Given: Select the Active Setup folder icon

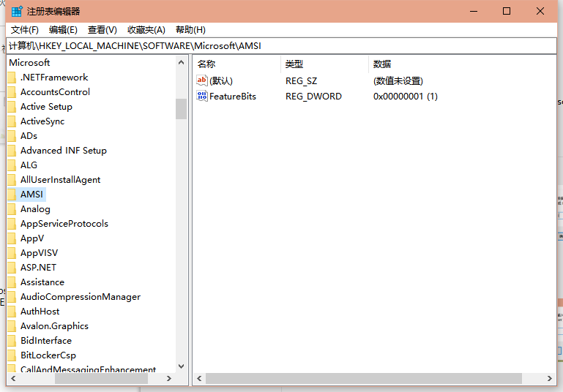Looking at the screenshot, I should 12,107.
